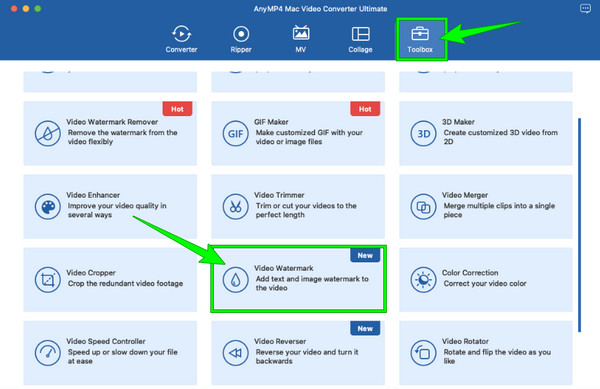Click "Create customized 3D video from 2D" text
Viewport: 600px width, 389px height.
(501, 137)
